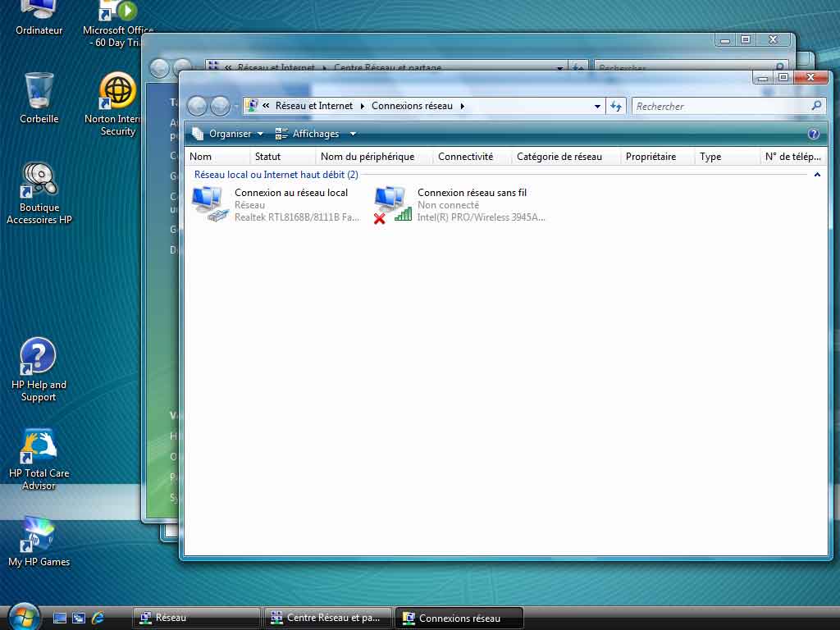Viewport: 840px width, 630px height.
Task: Click the help question mark icon
Action: 813,134
